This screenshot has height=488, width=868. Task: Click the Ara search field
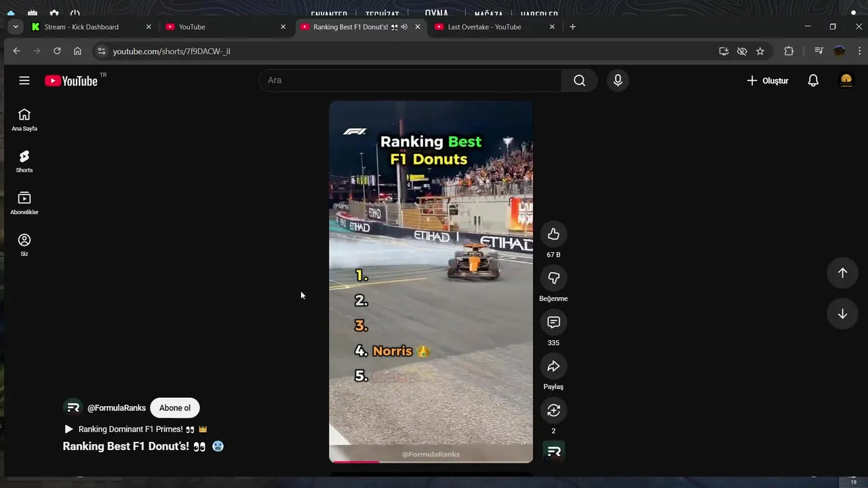pyautogui.click(x=410, y=81)
